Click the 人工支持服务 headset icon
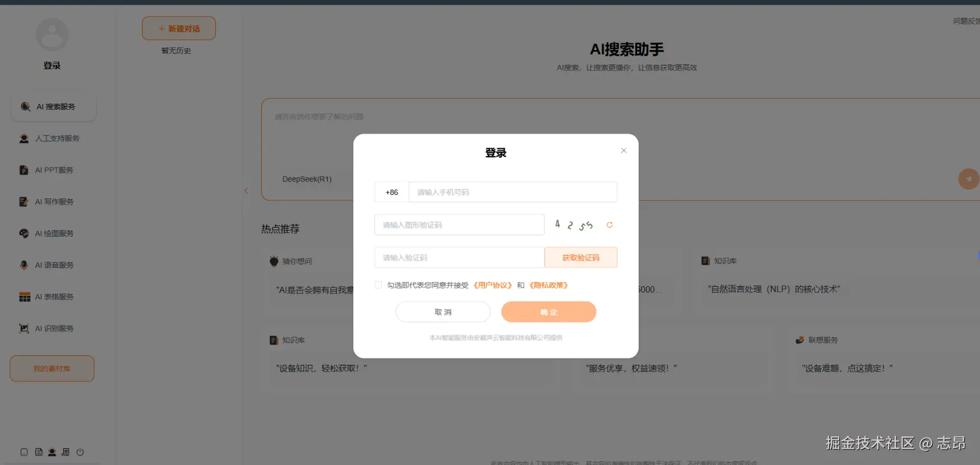980x465 pixels. click(x=24, y=138)
